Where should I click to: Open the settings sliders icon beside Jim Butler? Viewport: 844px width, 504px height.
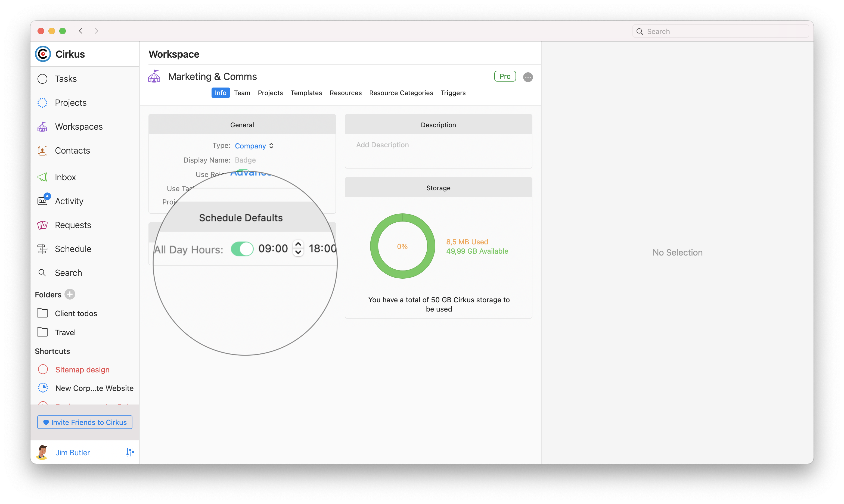click(130, 452)
